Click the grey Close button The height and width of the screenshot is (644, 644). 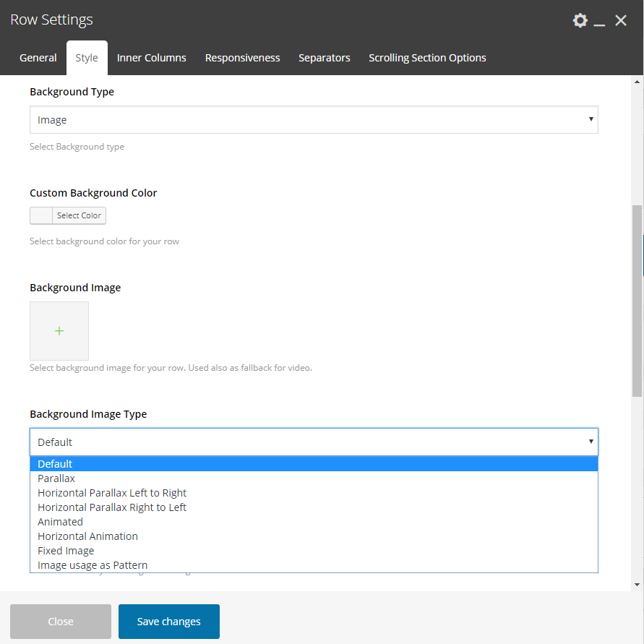click(x=61, y=622)
